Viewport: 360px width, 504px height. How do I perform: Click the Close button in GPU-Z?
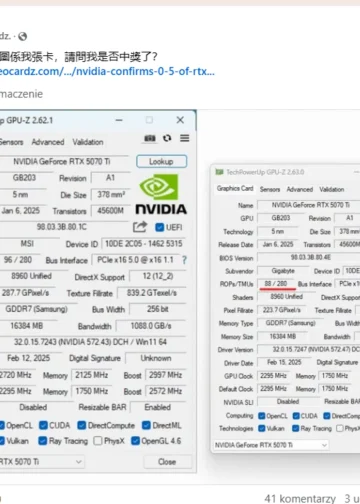coord(167,462)
